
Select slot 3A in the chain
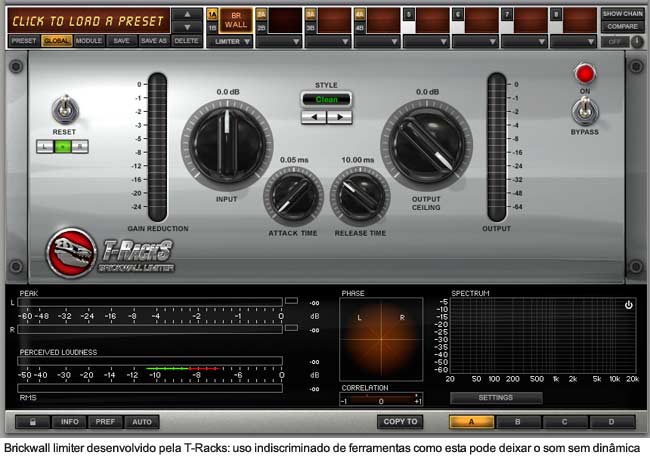pos(310,15)
